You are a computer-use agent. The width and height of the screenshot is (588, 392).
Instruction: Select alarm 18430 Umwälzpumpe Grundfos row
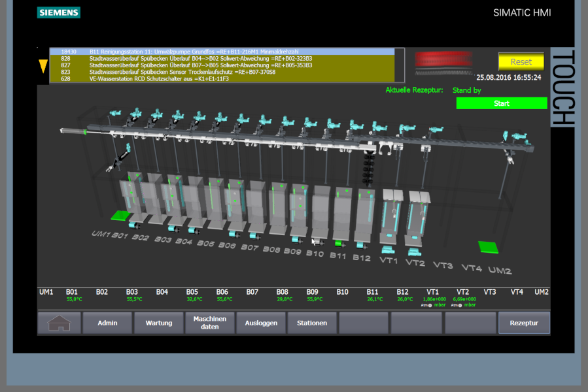click(x=222, y=51)
